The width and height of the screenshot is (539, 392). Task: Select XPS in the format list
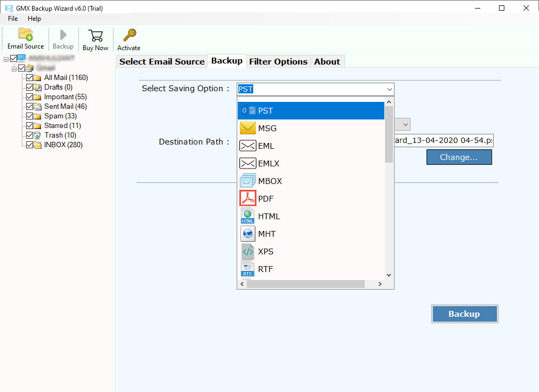311,251
